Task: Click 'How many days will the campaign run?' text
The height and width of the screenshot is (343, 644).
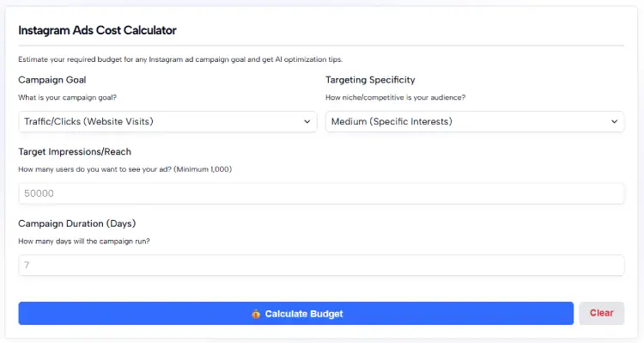Action: (x=84, y=242)
